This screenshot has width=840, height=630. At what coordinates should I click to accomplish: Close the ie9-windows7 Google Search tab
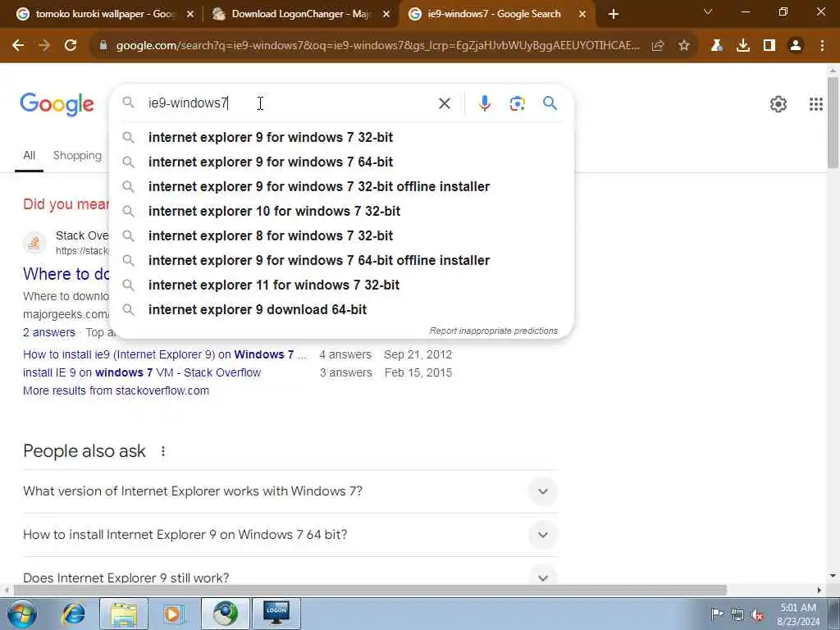[582, 15]
